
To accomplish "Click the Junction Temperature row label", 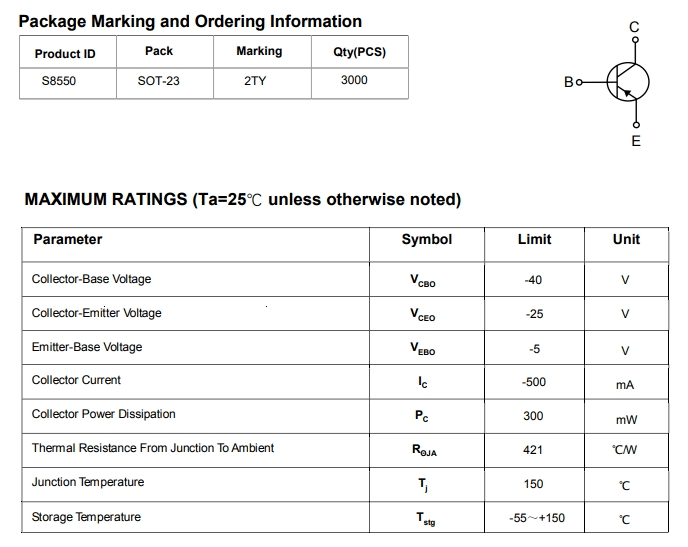I will point(87,482).
